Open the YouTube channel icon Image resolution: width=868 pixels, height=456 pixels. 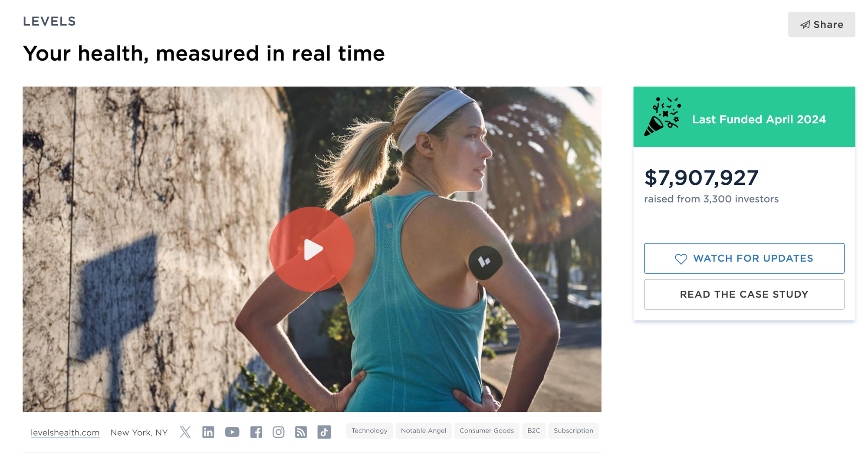tap(232, 432)
